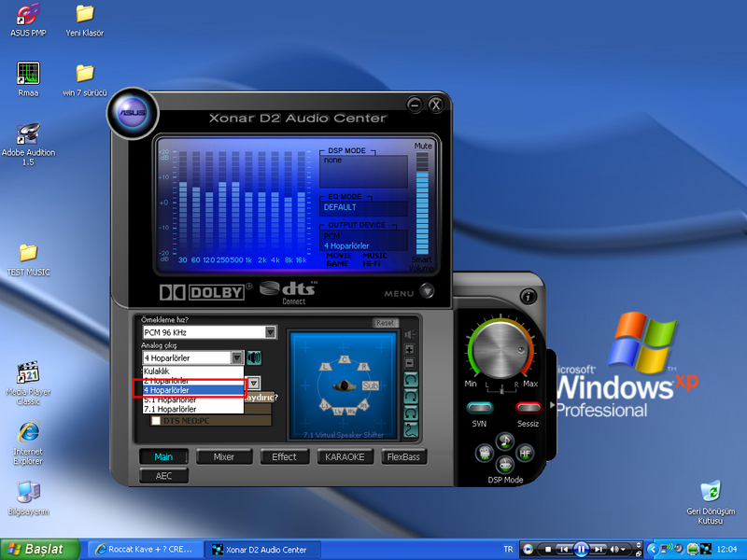Select the Movie DSP mode camera icon
747x560 pixels.
point(485,453)
